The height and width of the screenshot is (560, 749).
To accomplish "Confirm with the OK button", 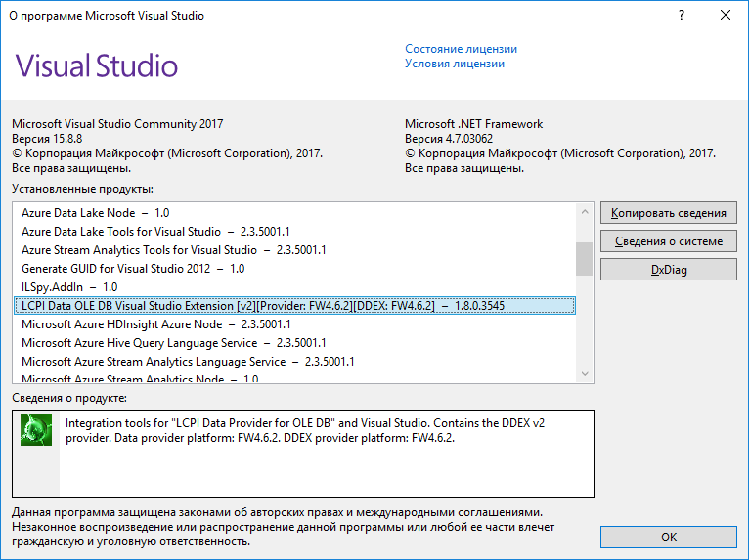I will (x=668, y=538).
